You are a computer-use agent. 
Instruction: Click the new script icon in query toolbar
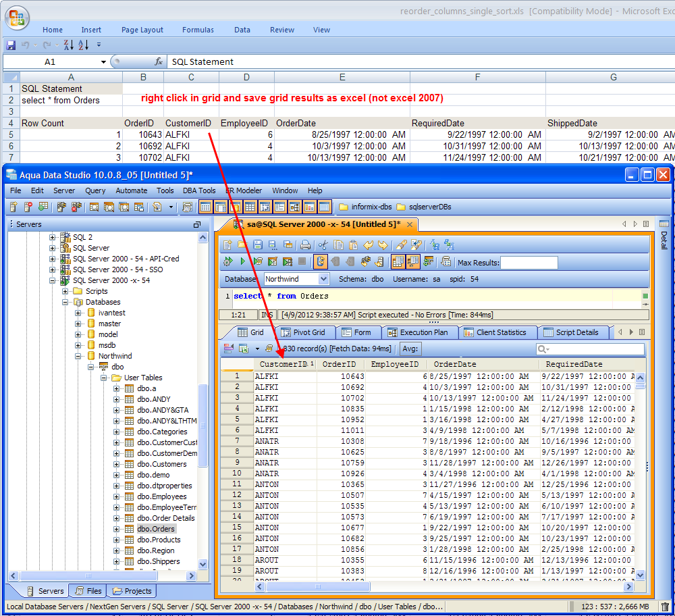227,245
